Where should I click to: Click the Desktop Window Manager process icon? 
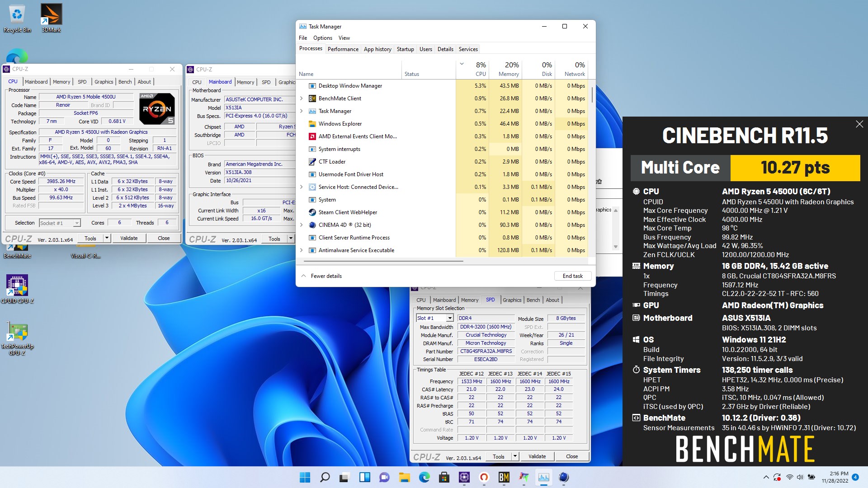312,86
